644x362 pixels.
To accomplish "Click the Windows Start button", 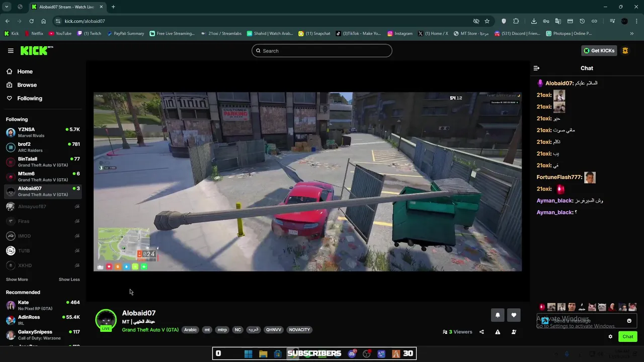I will pos(248,353).
